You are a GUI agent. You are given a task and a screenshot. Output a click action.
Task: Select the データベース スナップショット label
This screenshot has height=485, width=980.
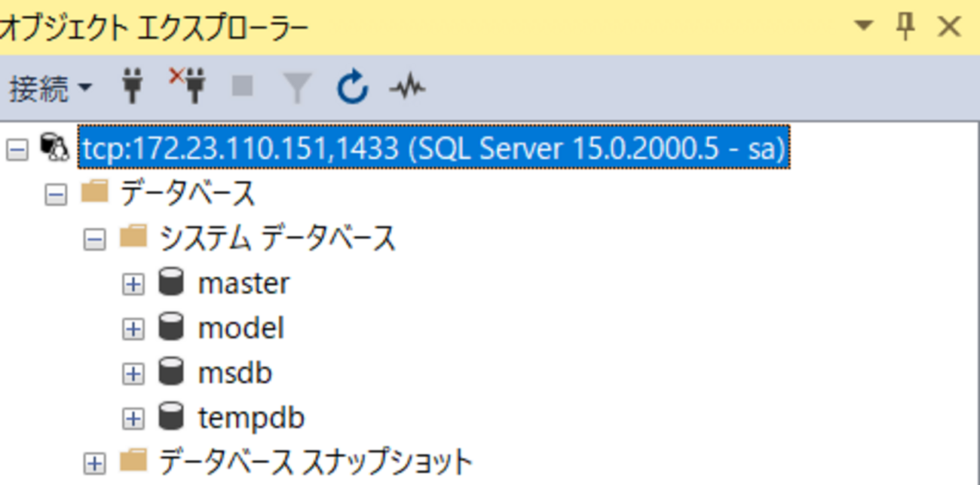(x=315, y=461)
